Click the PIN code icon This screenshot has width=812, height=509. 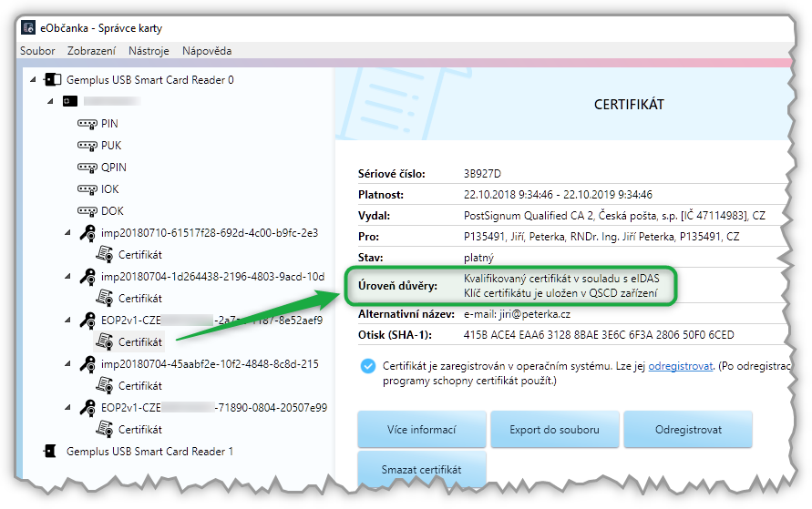pyautogui.click(x=87, y=124)
